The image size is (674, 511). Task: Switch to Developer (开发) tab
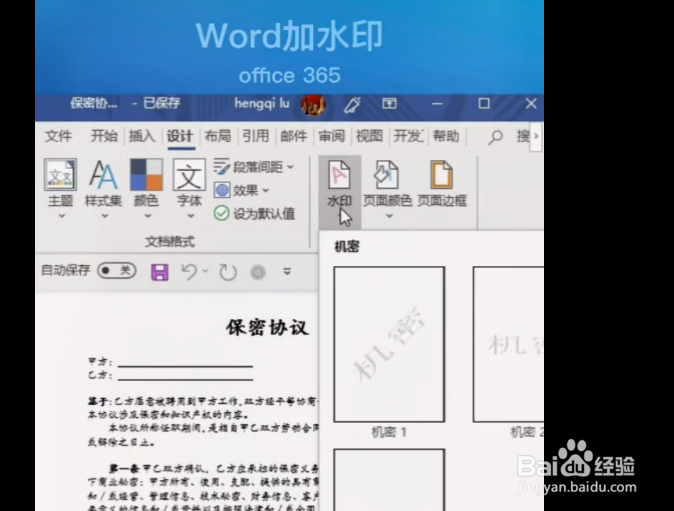[x=408, y=136]
